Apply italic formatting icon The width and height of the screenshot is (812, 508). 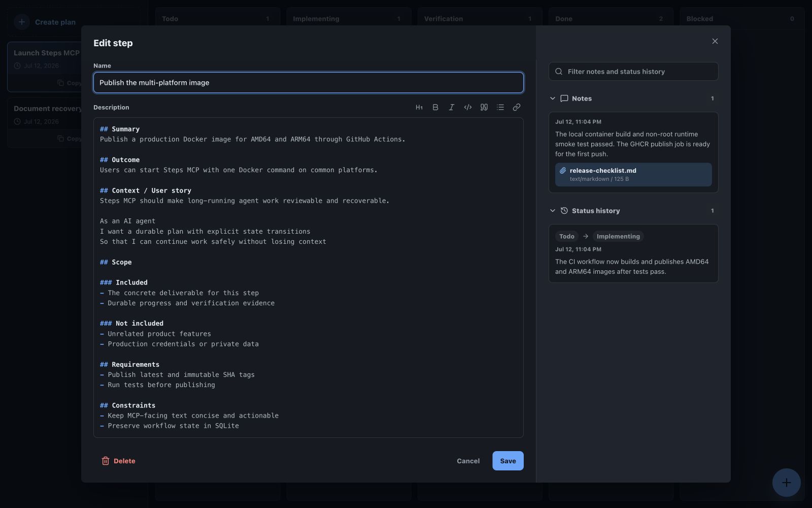click(x=452, y=107)
